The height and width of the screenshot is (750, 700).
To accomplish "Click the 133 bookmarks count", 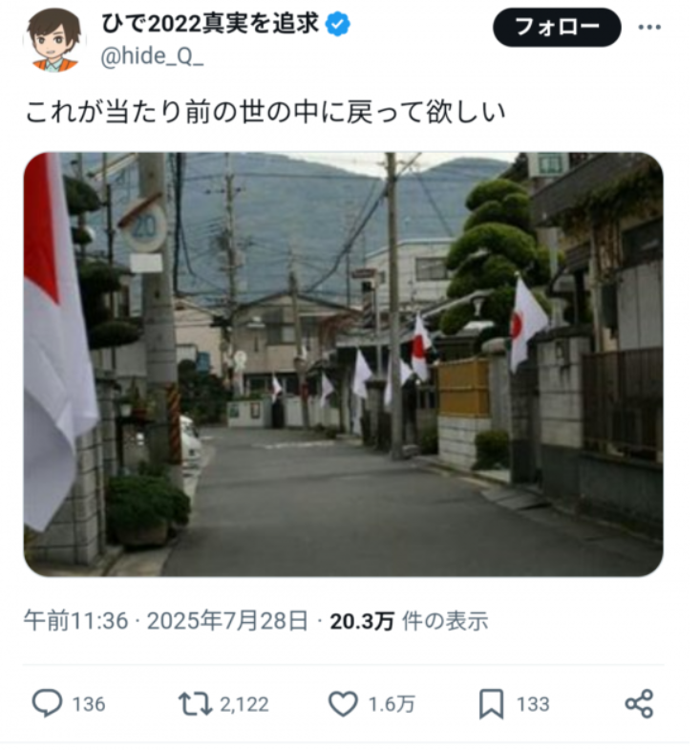I will [x=533, y=704].
